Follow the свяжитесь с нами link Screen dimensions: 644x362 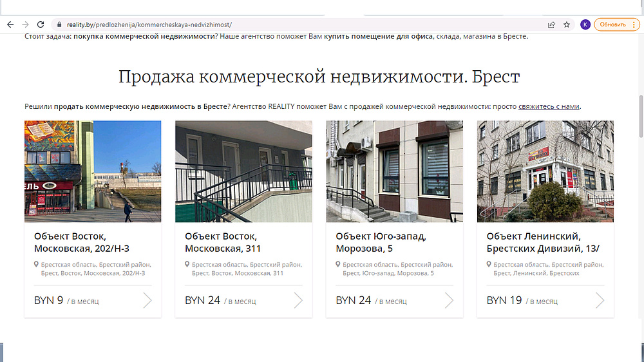point(549,106)
